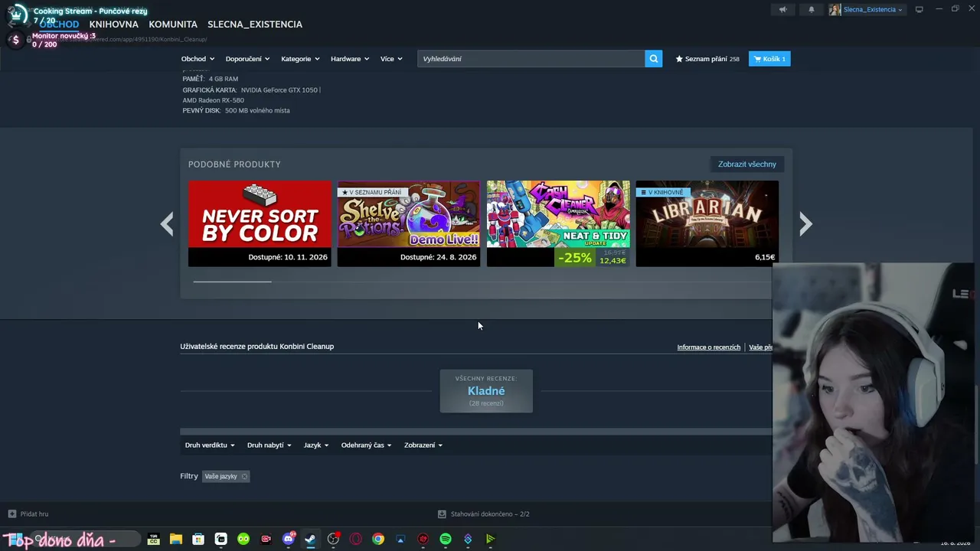
Task: Click the profile avatar picture
Action: coord(835,10)
